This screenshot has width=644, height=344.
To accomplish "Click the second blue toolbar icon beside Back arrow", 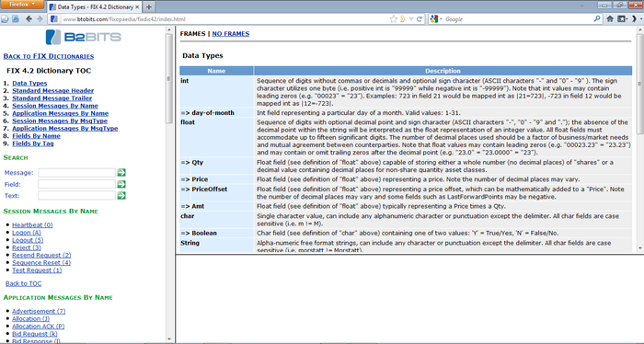I will [16, 19].
